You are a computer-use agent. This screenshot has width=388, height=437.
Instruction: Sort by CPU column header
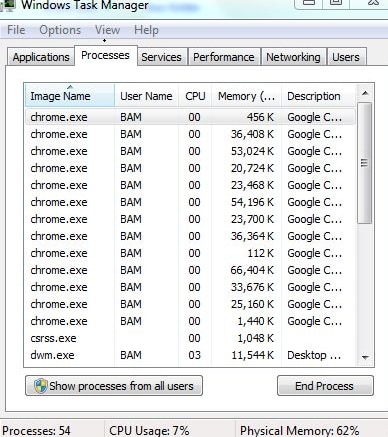pyautogui.click(x=195, y=96)
